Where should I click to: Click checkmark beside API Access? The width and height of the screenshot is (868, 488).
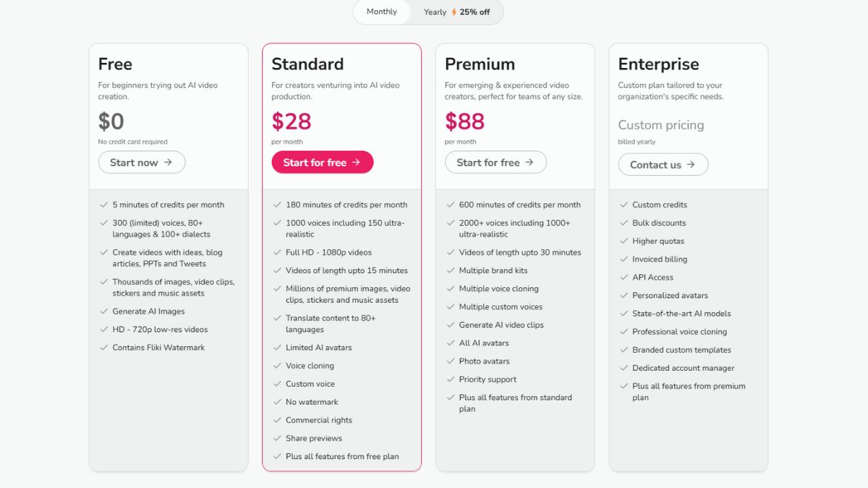[x=624, y=278]
